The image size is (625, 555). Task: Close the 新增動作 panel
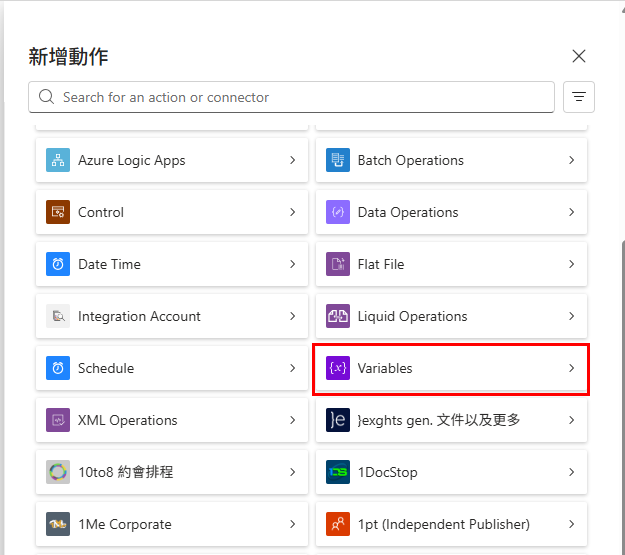pyautogui.click(x=579, y=56)
